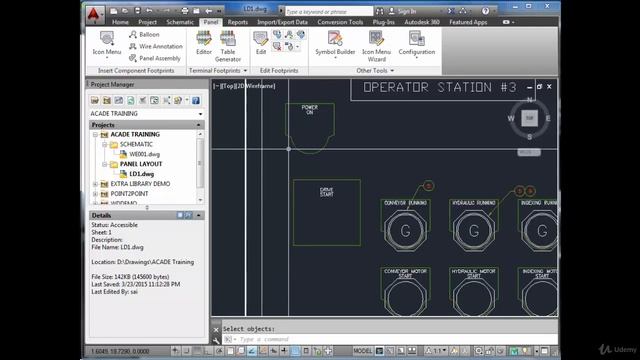
Task: Click the Refresh icon in Project Manager
Action: pos(131,100)
